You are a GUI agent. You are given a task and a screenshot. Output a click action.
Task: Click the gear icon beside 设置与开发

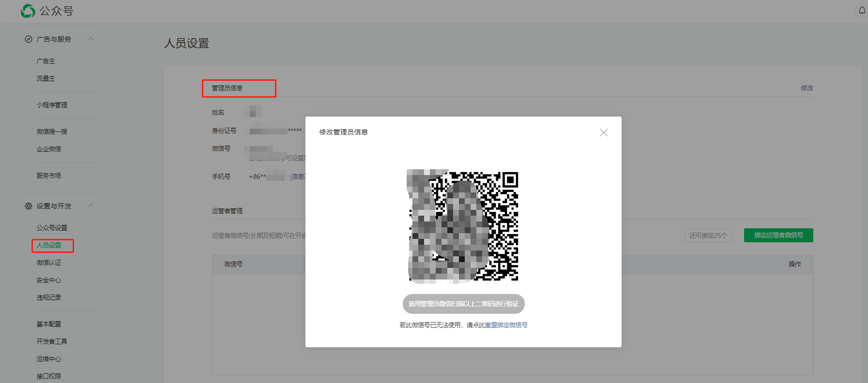pyautogui.click(x=29, y=206)
